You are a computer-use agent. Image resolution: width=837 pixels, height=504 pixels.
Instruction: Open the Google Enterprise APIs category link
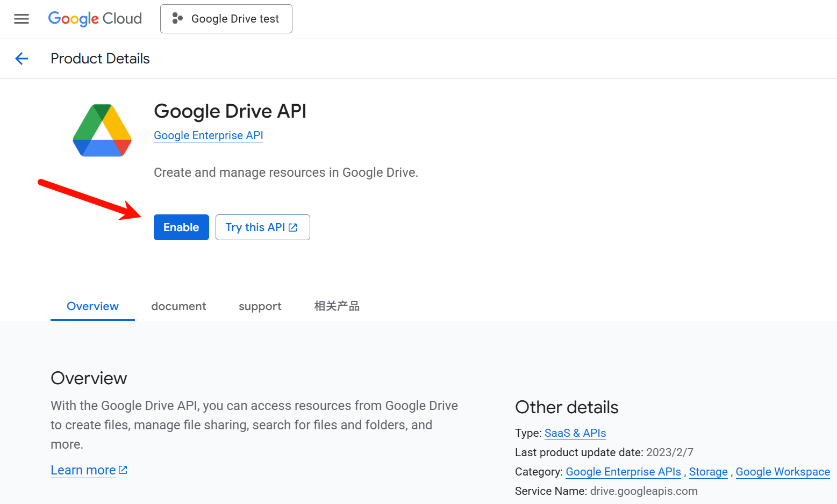click(624, 472)
